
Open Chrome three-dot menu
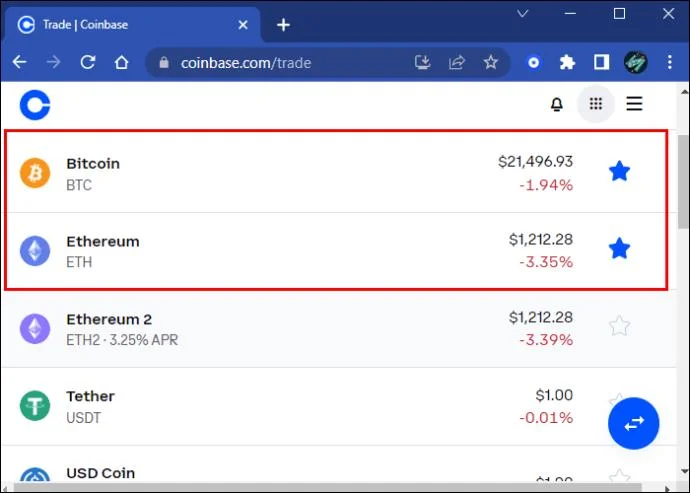669,62
